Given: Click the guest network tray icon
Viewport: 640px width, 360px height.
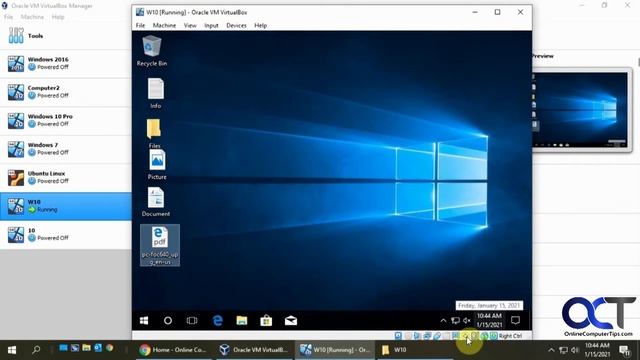Looking at the screenshot, I should [455, 320].
